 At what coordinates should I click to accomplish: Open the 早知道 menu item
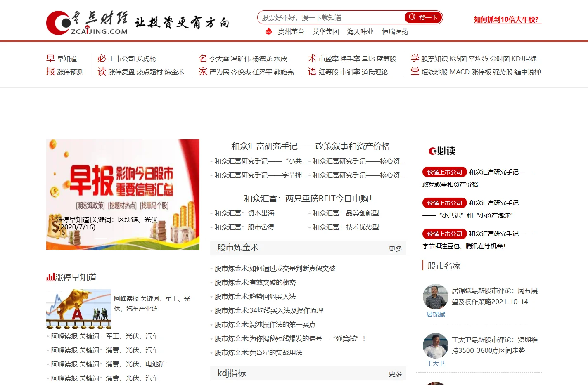point(67,59)
